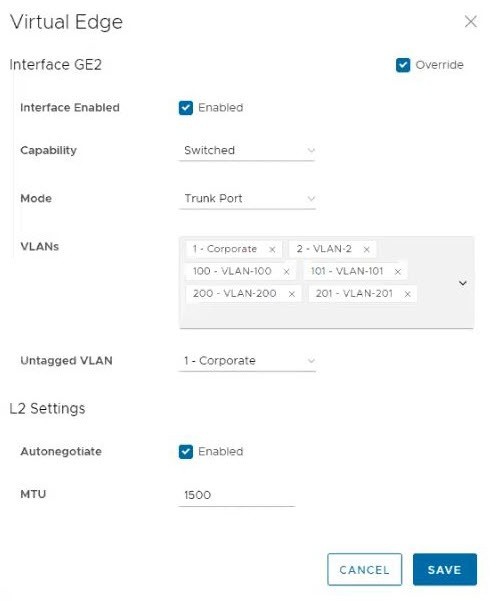Viewport: 490px width, 601px height.
Task: Click the CANCEL button
Action: click(x=365, y=569)
